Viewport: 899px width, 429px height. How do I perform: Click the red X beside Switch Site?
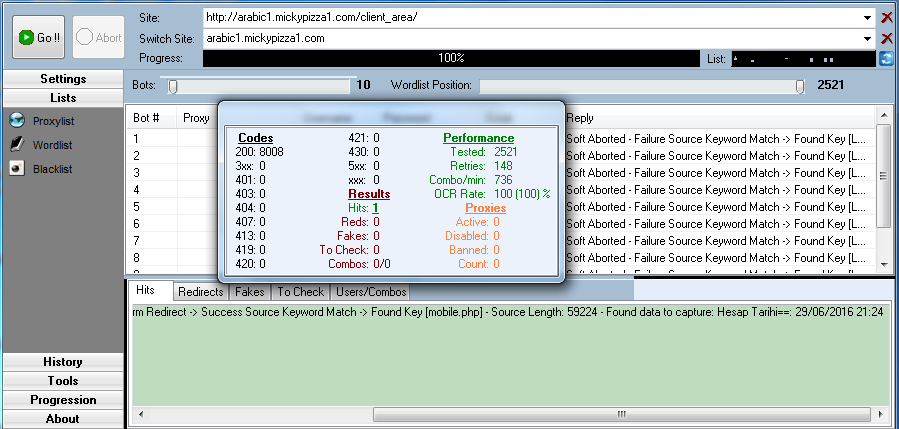[886, 38]
